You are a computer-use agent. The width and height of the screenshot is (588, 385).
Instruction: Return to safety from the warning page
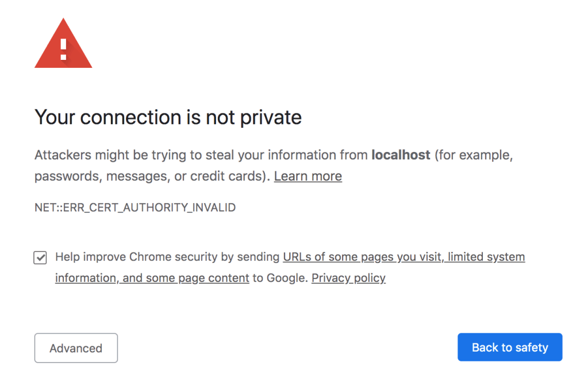pyautogui.click(x=509, y=347)
